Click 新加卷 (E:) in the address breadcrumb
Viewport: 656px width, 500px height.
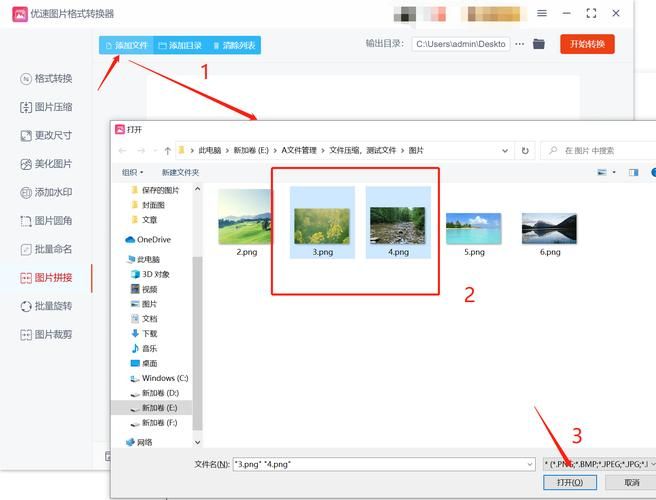[x=251, y=150]
